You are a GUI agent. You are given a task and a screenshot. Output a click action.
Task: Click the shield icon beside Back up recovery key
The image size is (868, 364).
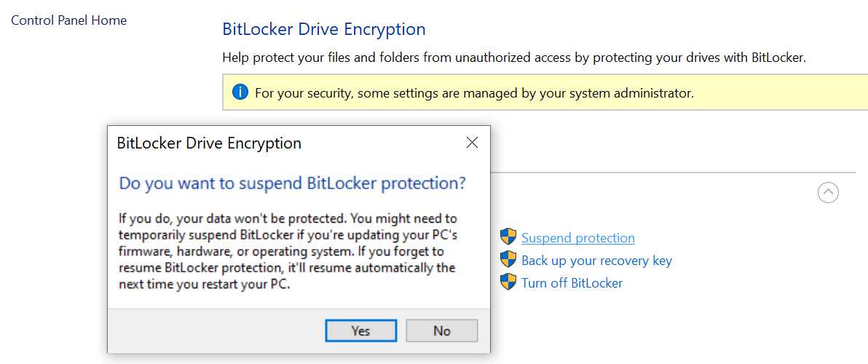coord(508,260)
